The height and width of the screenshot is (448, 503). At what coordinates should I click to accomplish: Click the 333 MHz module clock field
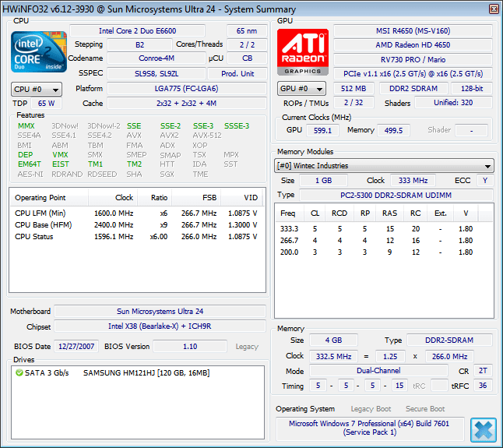click(413, 180)
